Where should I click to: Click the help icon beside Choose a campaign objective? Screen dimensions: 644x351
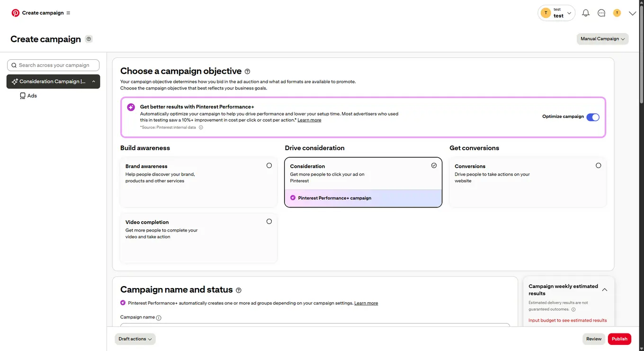click(247, 71)
